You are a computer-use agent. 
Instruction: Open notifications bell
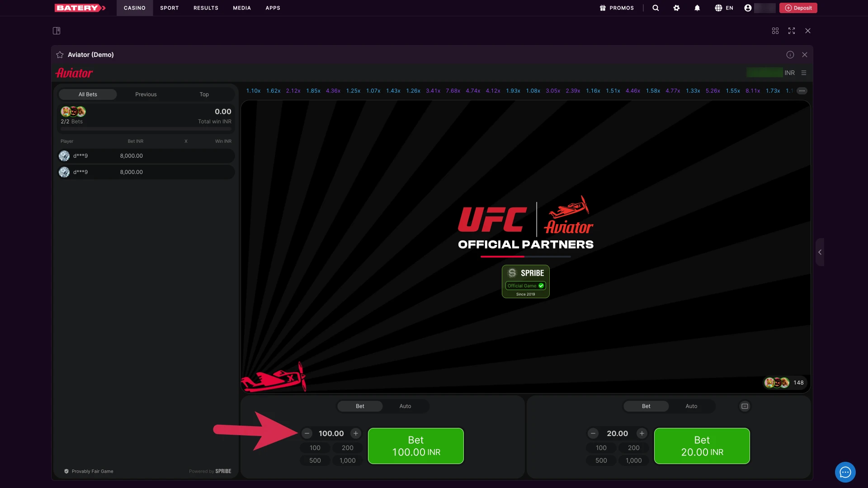coord(697,8)
